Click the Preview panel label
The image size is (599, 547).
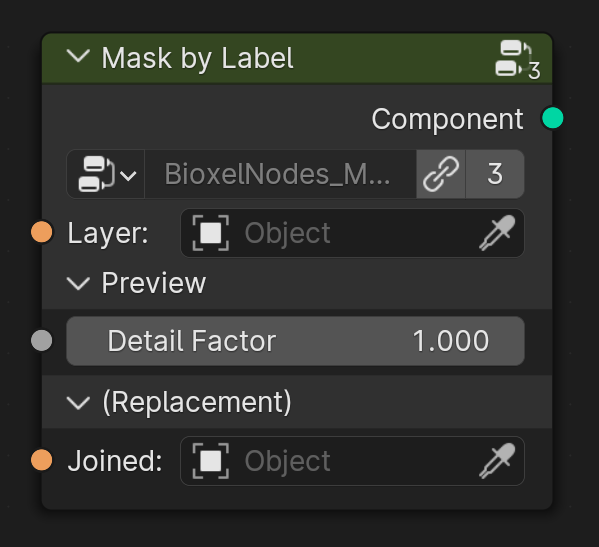point(154,283)
